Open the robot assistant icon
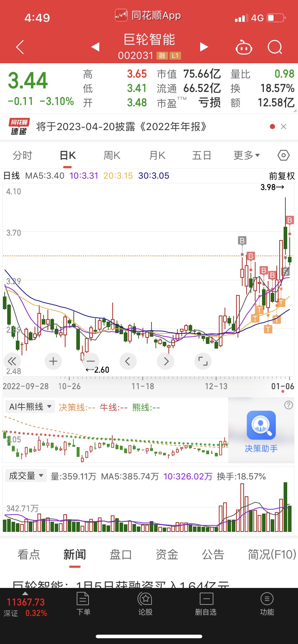 pos(244,47)
